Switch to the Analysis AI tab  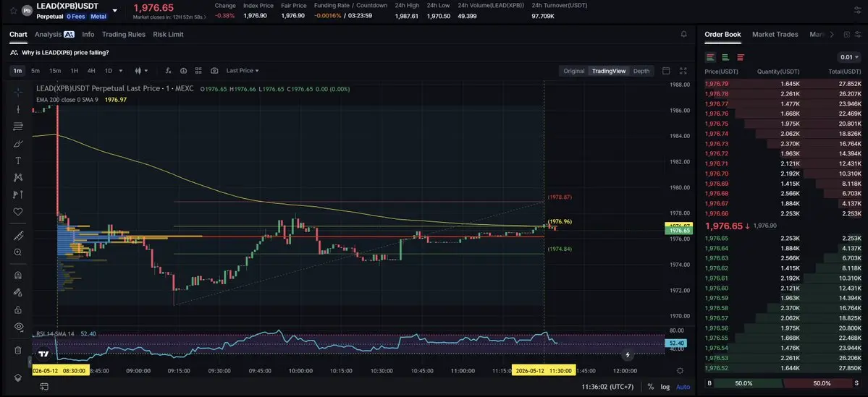pyautogui.click(x=54, y=34)
